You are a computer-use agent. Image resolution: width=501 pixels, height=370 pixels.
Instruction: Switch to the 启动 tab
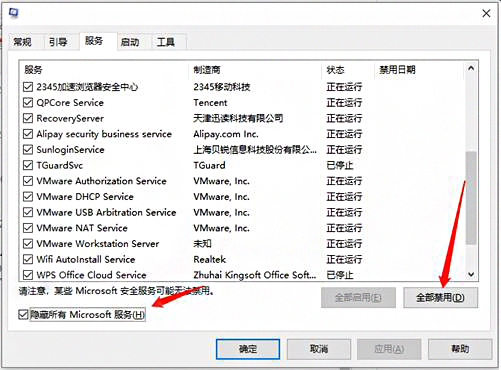130,42
